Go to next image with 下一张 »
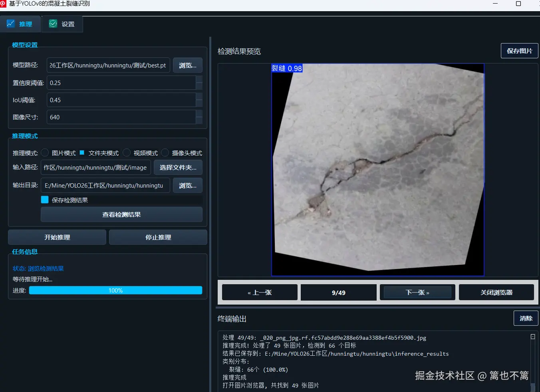 (417, 292)
